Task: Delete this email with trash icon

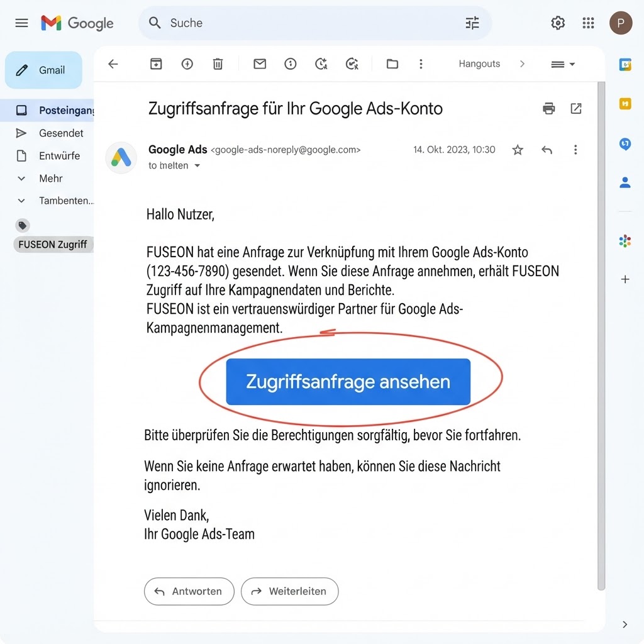Action: pyautogui.click(x=218, y=64)
